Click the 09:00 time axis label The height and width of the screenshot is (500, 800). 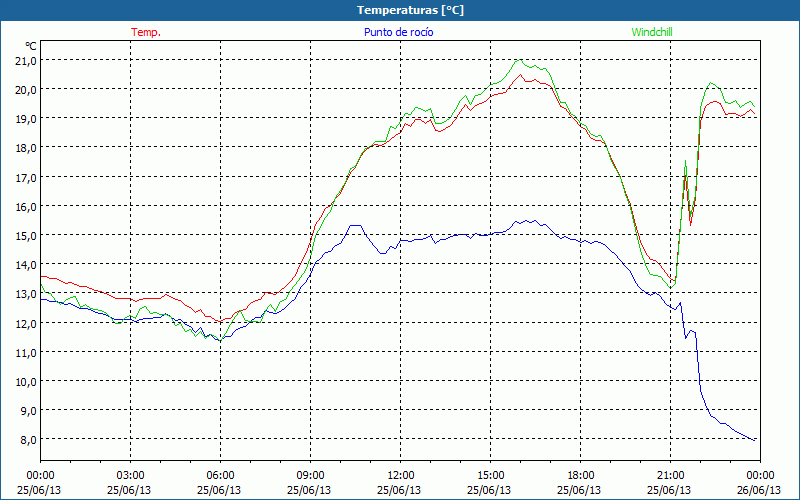pyautogui.click(x=311, y=476)
